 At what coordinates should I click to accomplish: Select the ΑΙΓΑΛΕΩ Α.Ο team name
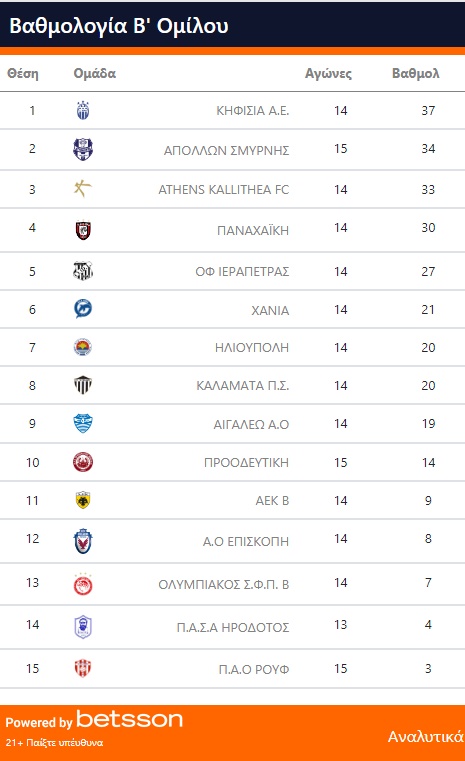pyautogui.click(x=251, y=425)
